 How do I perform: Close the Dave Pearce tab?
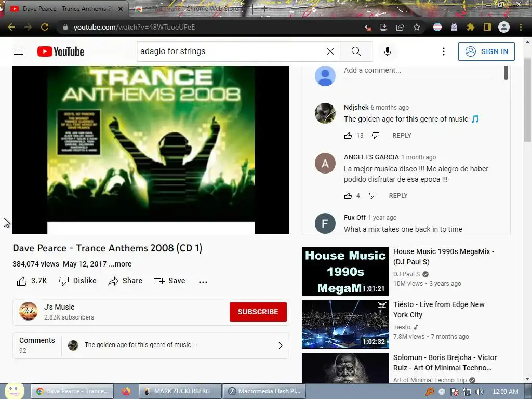[121, 9]
